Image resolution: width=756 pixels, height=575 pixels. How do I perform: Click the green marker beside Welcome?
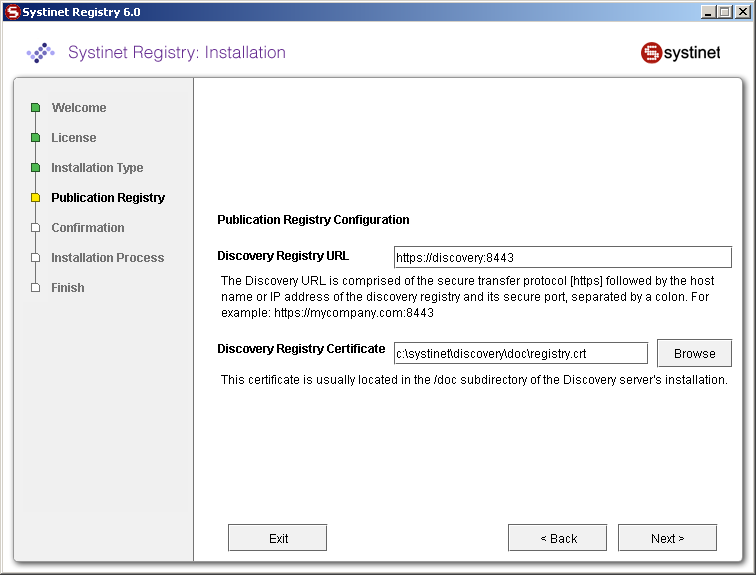click(x=35, y=107)
